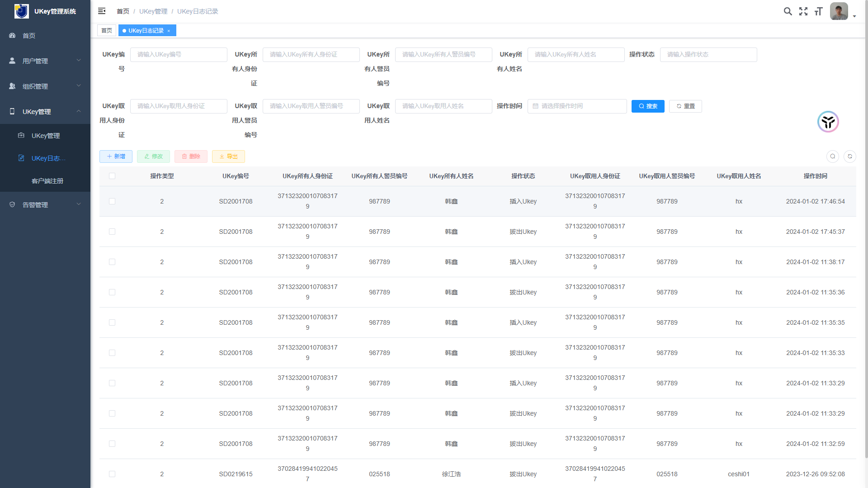
Task: Open user avatar menu
Action: coord(839,11)
